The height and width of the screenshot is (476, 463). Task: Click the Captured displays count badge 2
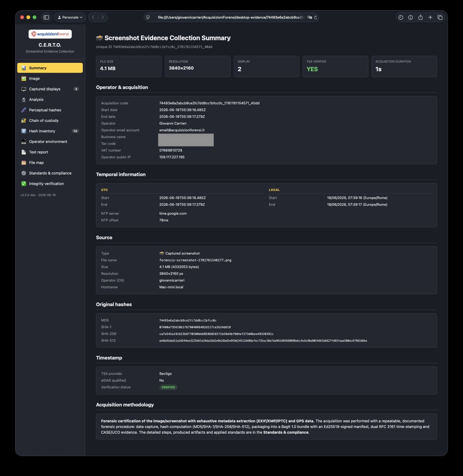76,89
